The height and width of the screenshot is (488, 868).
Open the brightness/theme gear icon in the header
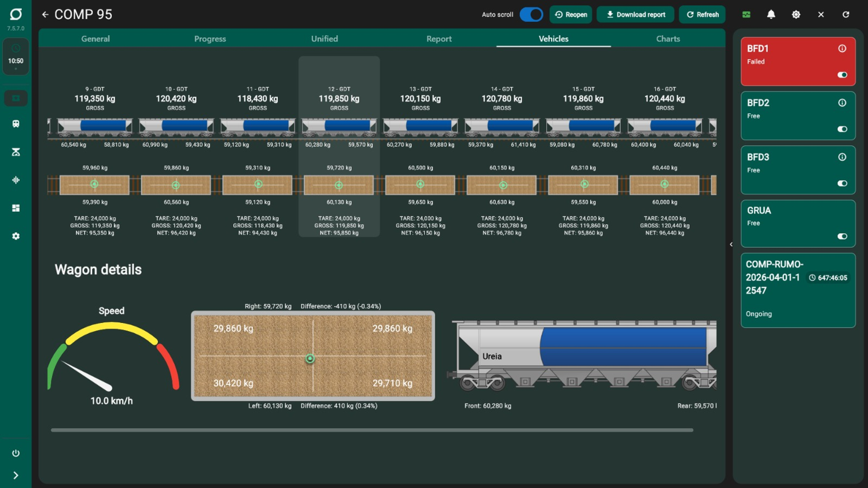tap(796, 14)
